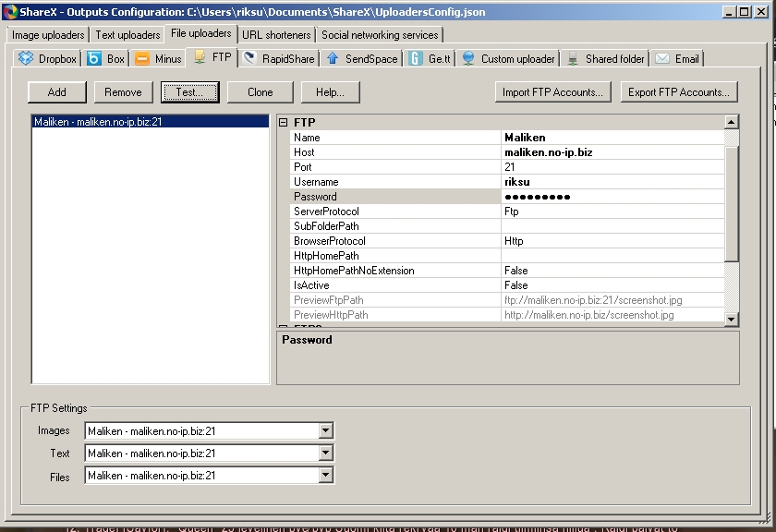Switch to the Minus uploader tab
Screen dimensions: 776x532
(158, 59)
